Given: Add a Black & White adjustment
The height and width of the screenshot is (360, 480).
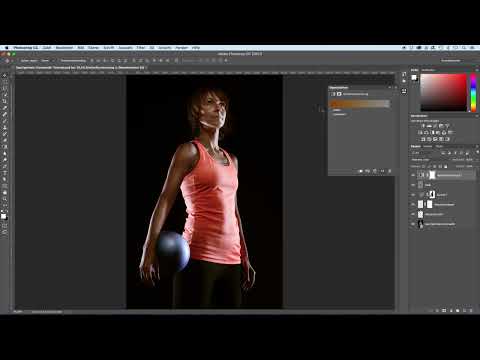Looking at the screenshot, I should point(432,132).
